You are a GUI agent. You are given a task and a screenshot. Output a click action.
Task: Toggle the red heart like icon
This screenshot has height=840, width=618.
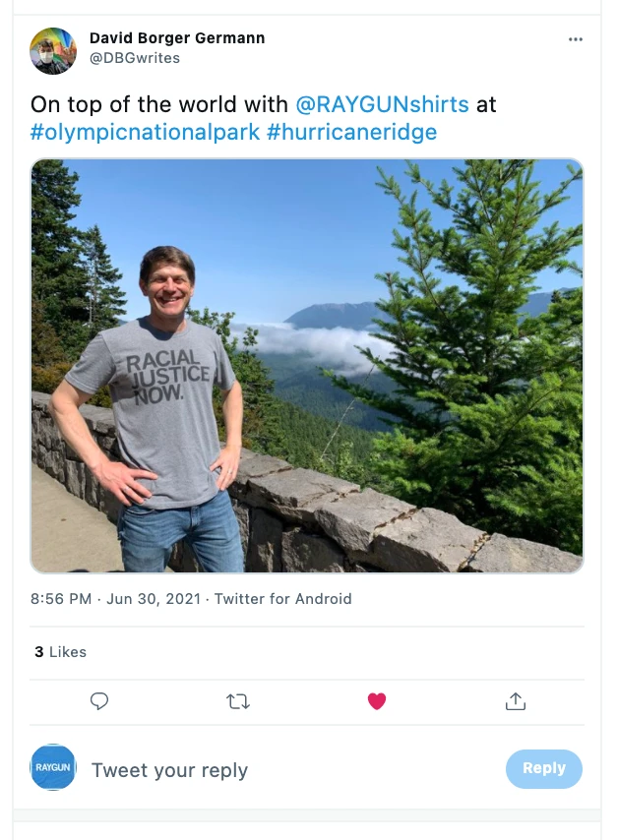tap(377, 701)
